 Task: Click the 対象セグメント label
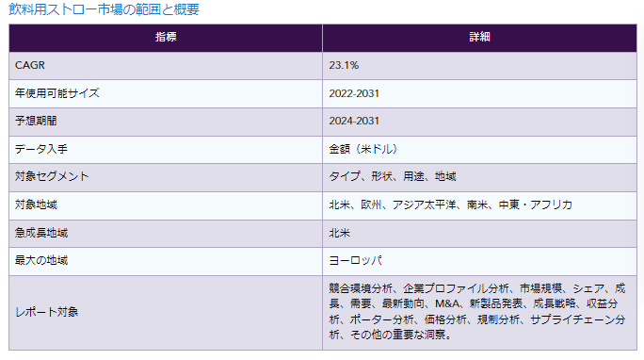(52, 177)
